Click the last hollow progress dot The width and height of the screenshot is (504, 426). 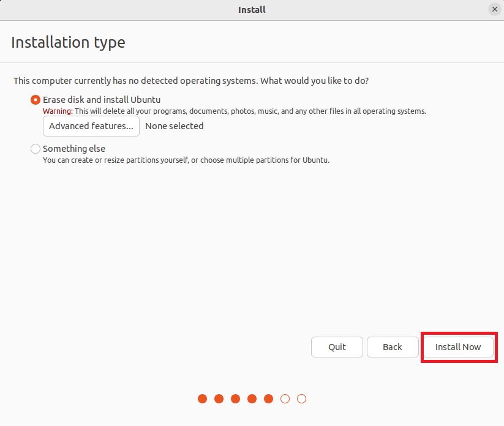pyautogui.click(x=301, y=399)
